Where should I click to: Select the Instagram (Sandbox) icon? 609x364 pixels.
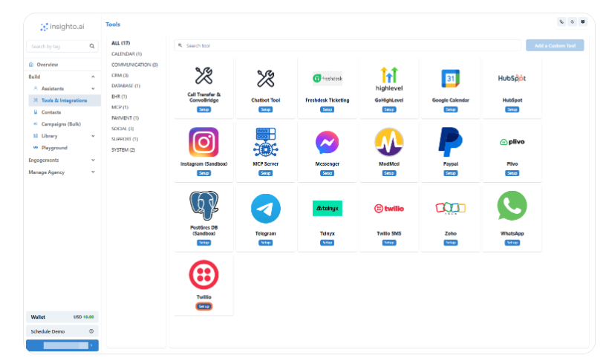[203, 142]
